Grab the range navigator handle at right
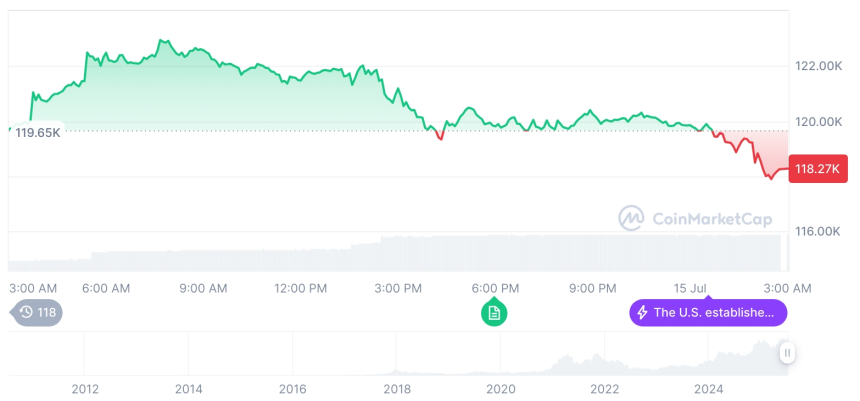This screenshot has width=860, height=401. point(788,353)
